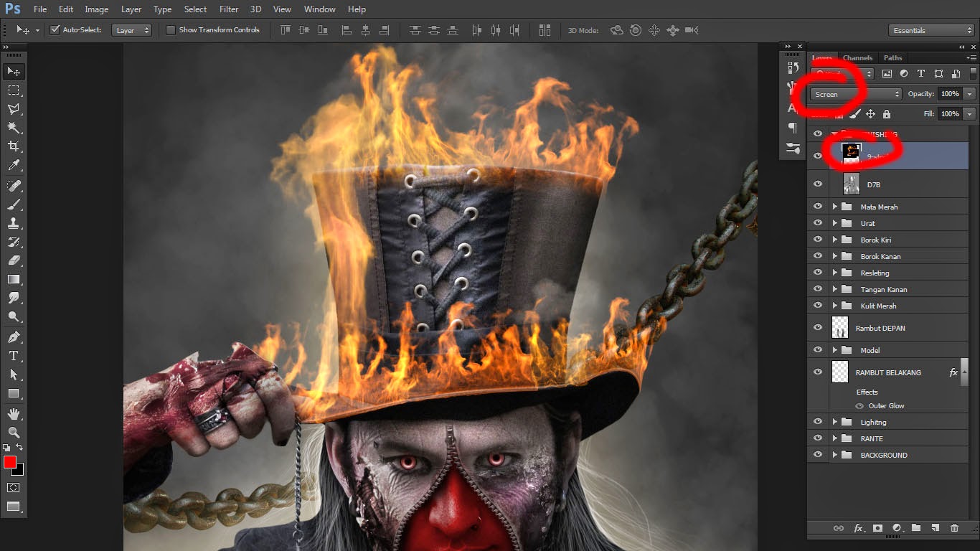Open the Layers panel options menu
The height and width of the screenshot is (551, 980).
971,58
